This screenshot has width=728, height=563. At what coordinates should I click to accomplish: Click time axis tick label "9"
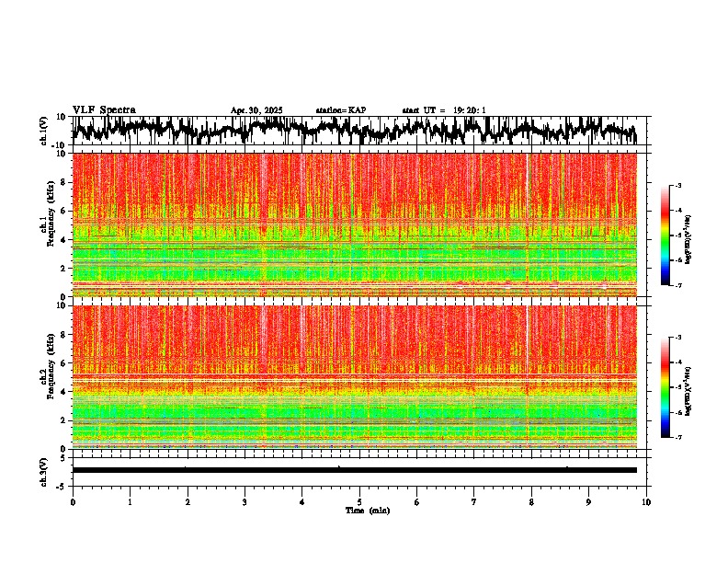click(x=588, y=502)
